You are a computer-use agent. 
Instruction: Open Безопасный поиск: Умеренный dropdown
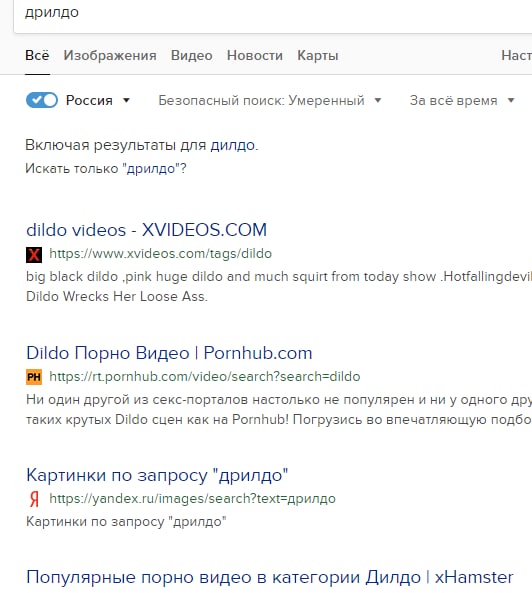pos(270,100)
